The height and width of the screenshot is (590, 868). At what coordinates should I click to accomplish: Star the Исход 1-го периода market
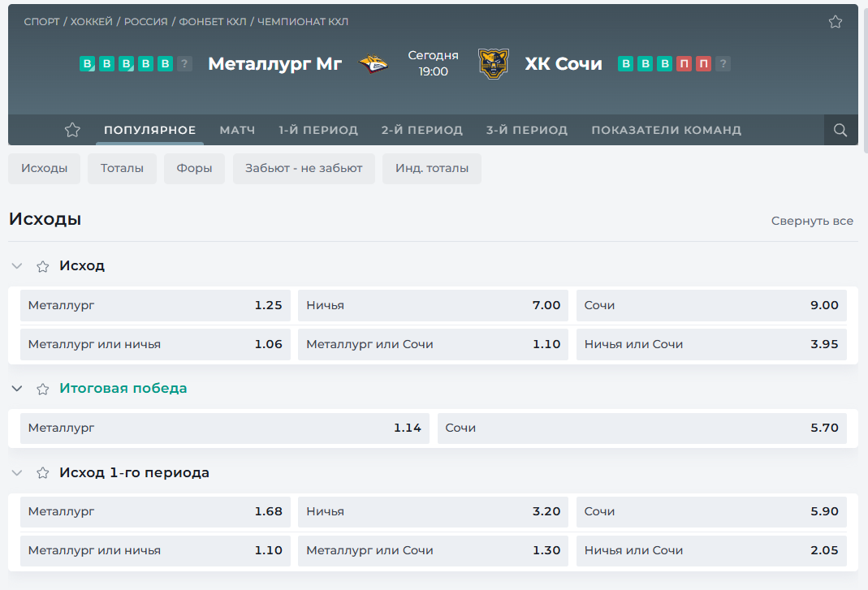click(43, 473)
